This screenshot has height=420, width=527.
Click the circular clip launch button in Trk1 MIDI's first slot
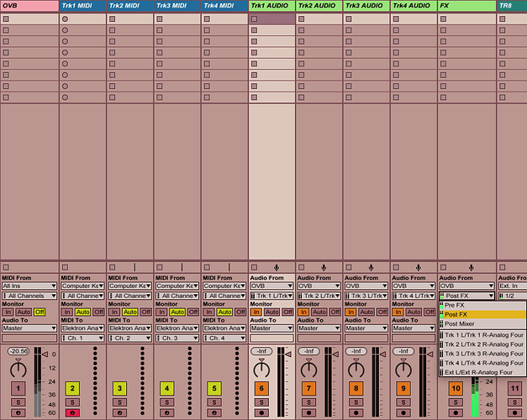[66, 18]
